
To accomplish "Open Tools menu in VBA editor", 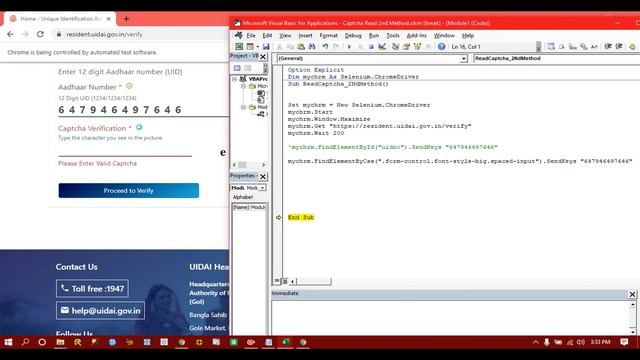I will point(393,36).
